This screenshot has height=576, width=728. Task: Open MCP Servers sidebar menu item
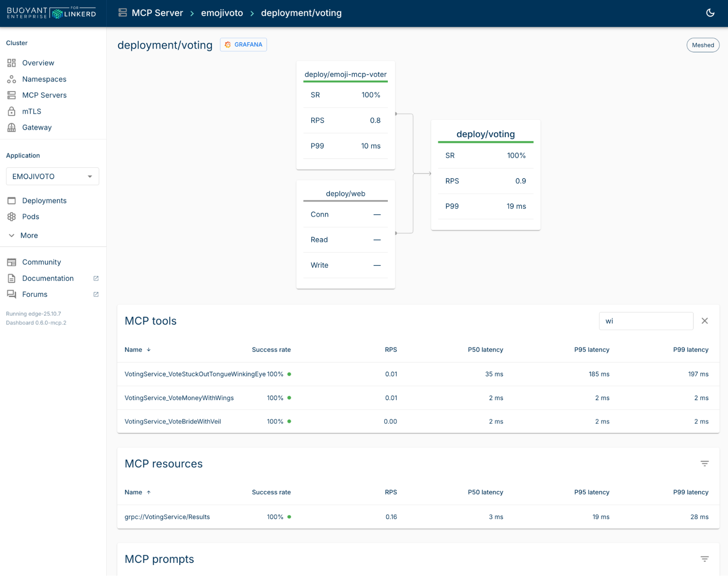(44, 95)
